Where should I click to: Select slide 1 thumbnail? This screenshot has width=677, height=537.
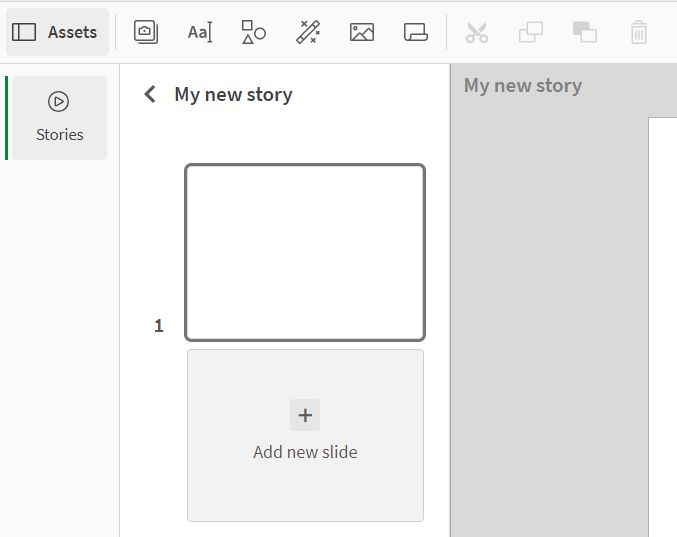(305, 253)
